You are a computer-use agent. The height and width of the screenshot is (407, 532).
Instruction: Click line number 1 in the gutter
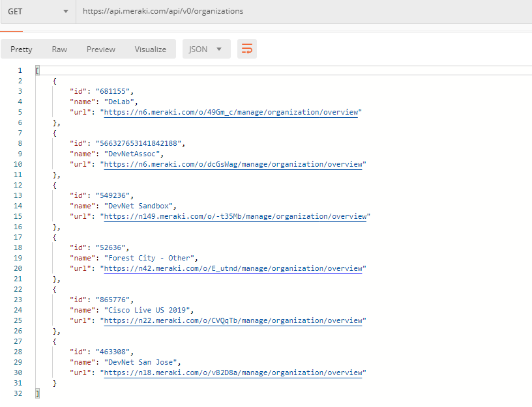tap(20, 70)
